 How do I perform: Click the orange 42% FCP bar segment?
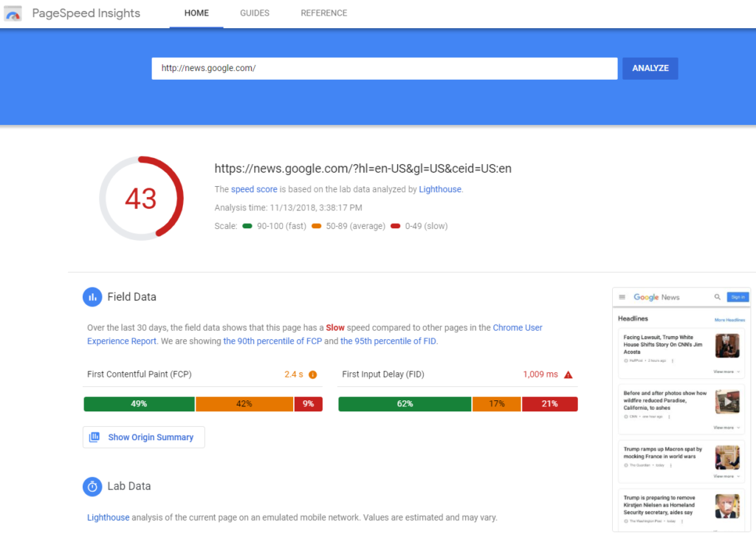point(244,404)
